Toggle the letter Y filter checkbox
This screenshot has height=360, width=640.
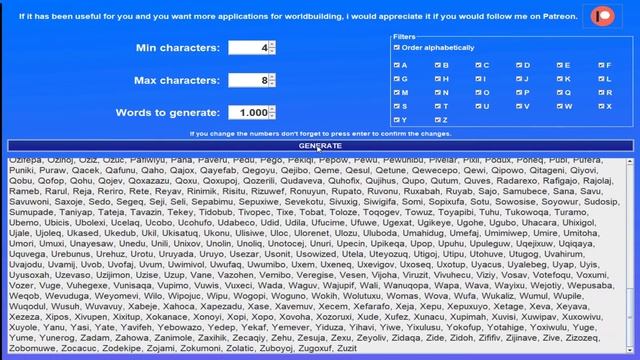pyautogui.click(x=397, y=120)
